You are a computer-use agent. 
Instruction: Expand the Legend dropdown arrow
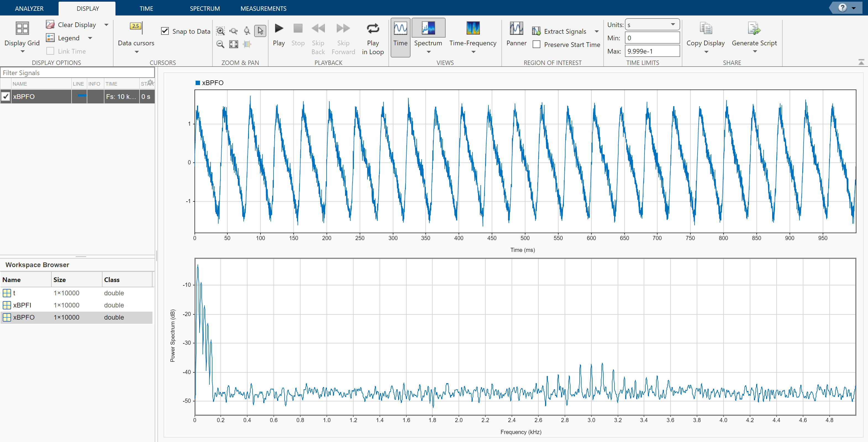(90, 38)
